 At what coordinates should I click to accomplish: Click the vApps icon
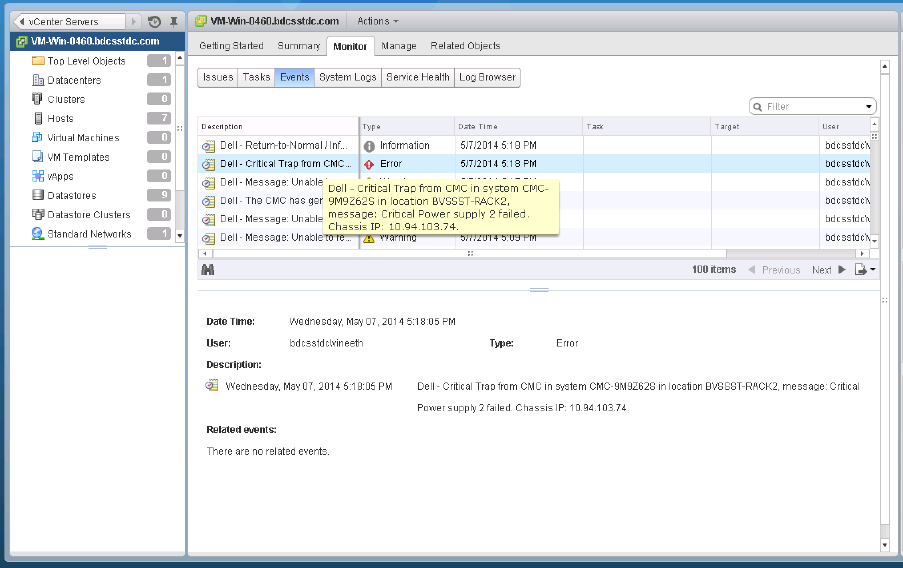coord(38,176)
